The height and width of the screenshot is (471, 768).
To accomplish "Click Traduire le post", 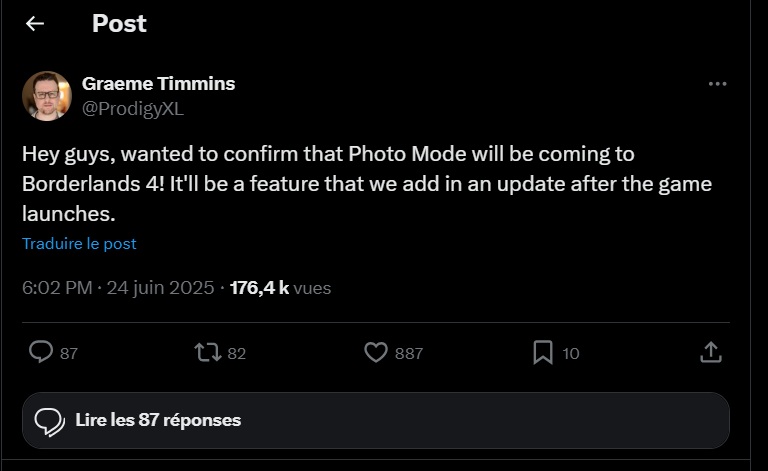I will point(79,244).
